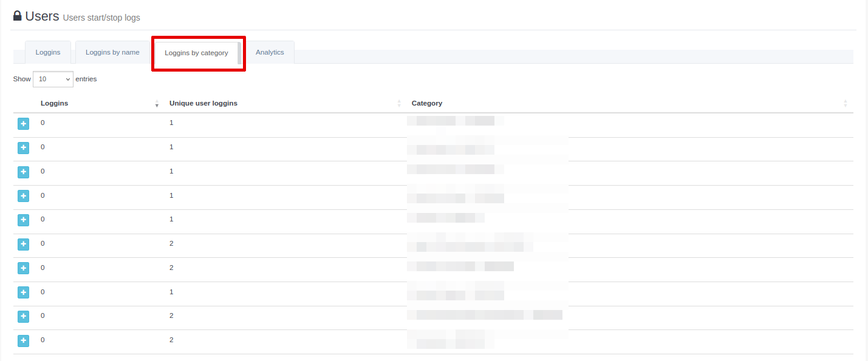Viewport: 868px width, 361px height.
Task: Click the last row plus icon
Action: tap(23, 340)
